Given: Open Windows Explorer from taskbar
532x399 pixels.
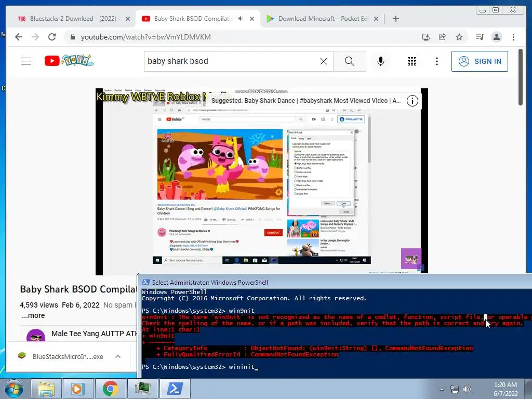Looking at the screenshot, I should [46, 389].
